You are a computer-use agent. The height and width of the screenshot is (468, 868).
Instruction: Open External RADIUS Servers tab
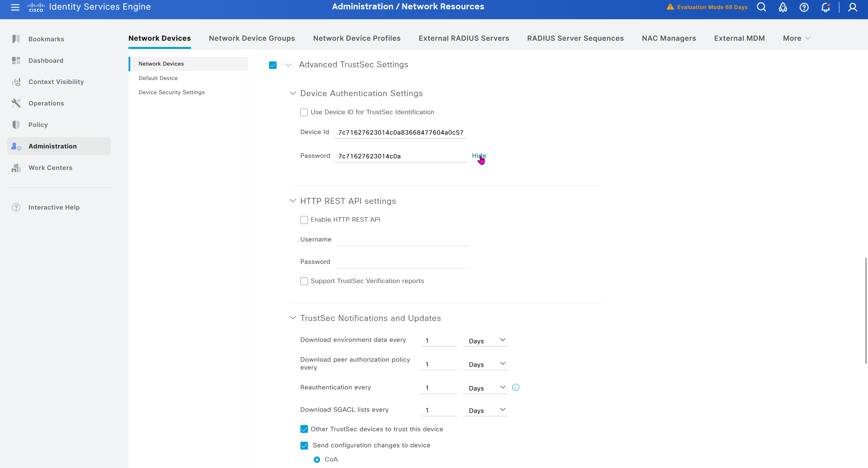click(464, 38)
